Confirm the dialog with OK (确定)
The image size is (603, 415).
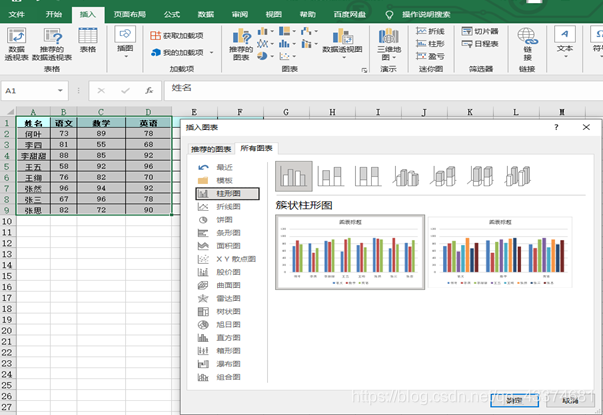[514, 401]
